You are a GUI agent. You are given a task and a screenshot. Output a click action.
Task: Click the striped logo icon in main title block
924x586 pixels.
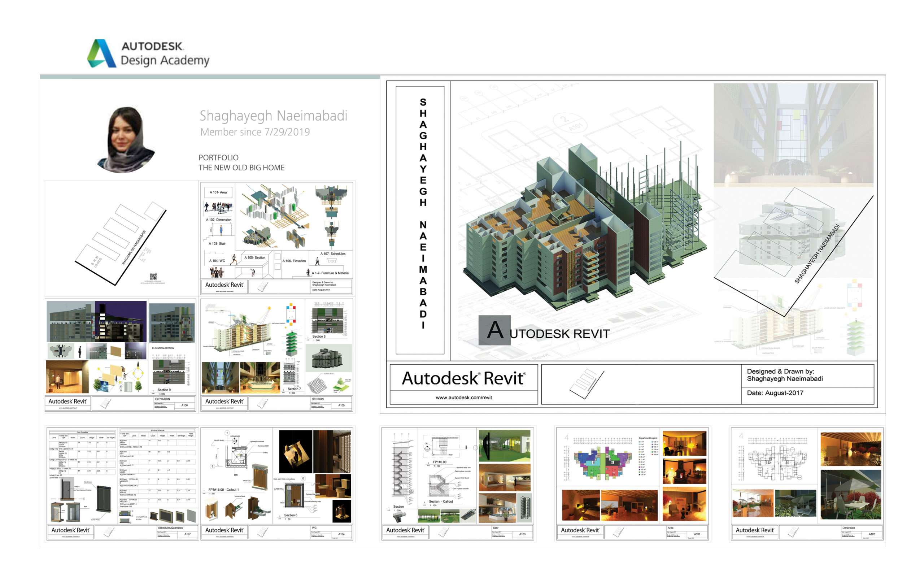(587, 384)
